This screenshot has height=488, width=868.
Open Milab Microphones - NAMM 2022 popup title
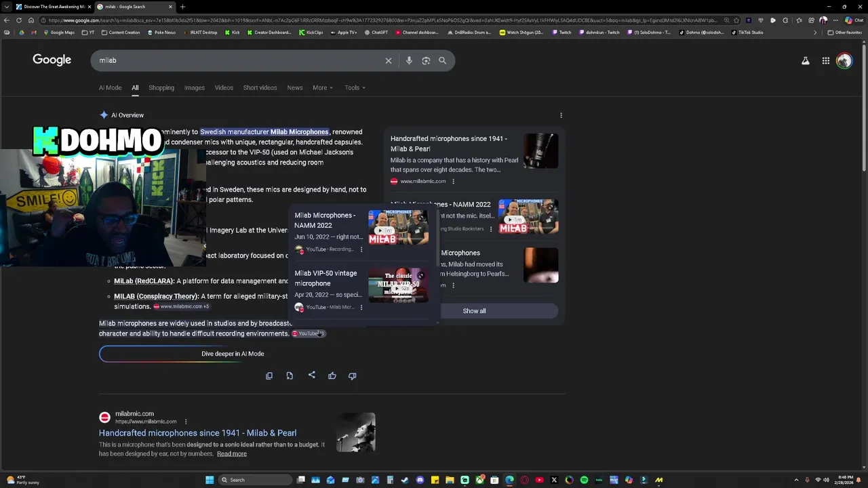325,220
